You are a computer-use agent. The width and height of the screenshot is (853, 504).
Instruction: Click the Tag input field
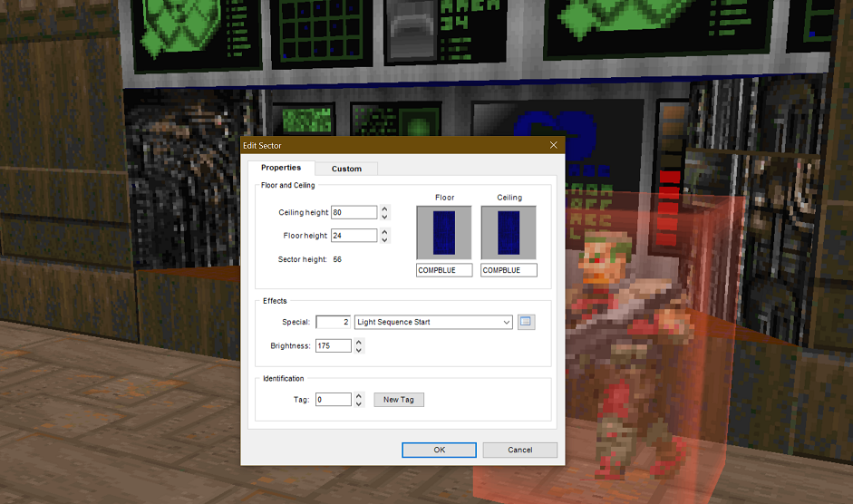tap(333, 400)
